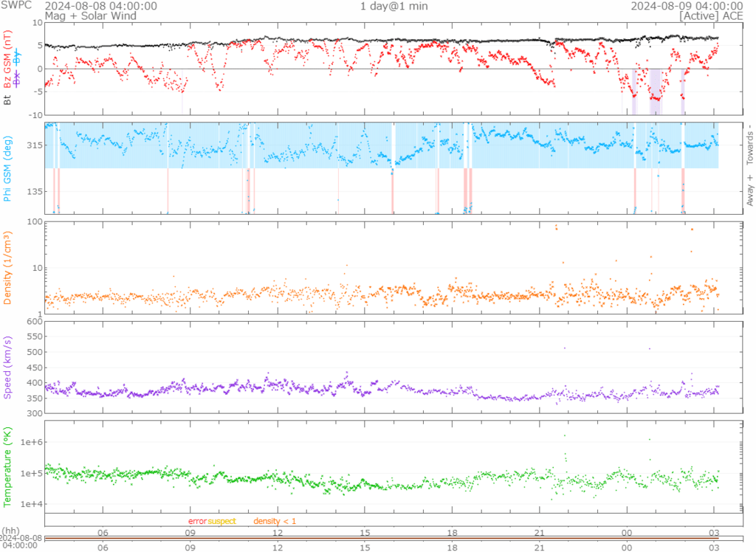Click the yellow 'suspect' legend entry
The image size is (756, 552).
[221, 522]
